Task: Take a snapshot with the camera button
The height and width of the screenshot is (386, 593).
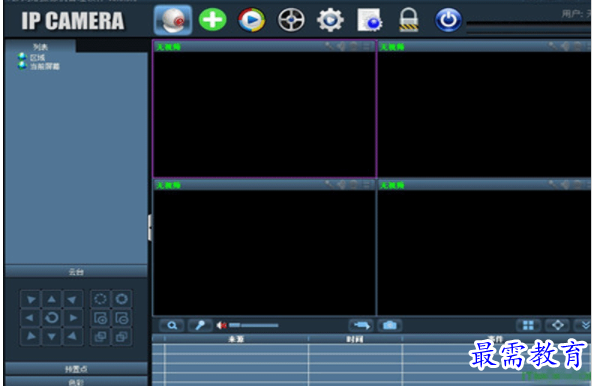Action: [390, 326]
